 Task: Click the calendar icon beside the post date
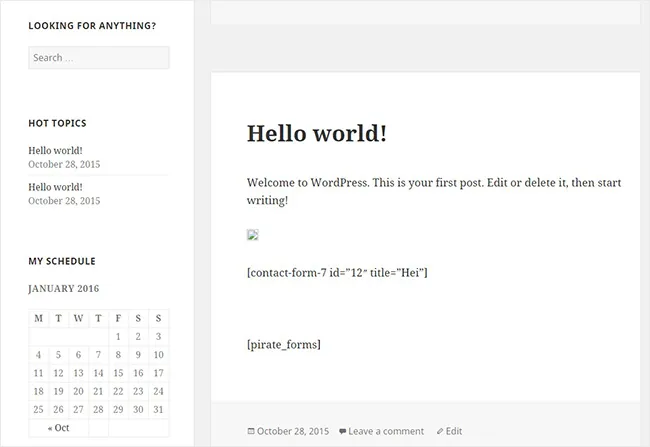pos(250,432)
